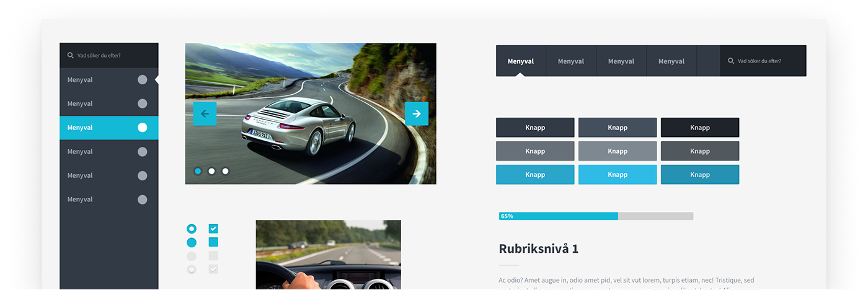Viewport: 868px width, 290px height.
Task: Click the sidebar search magnifier icon
Action: 71,55
